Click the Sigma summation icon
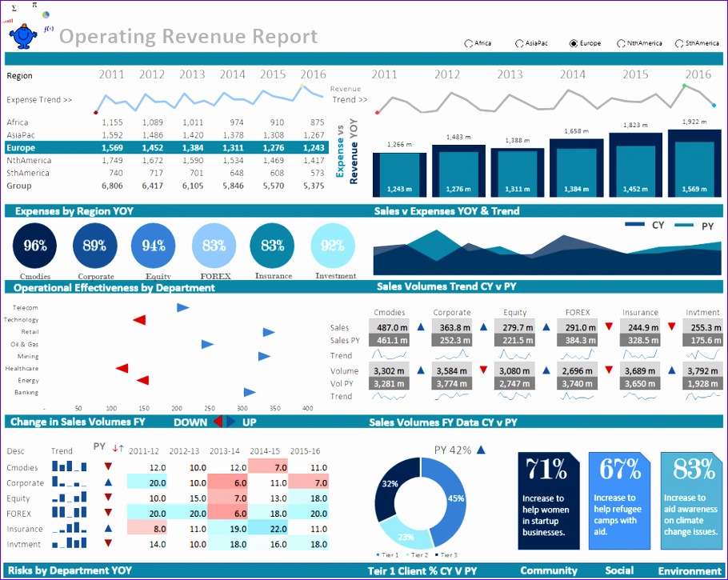The height and width of the screenshot is (580, 728). pos(14,7)
